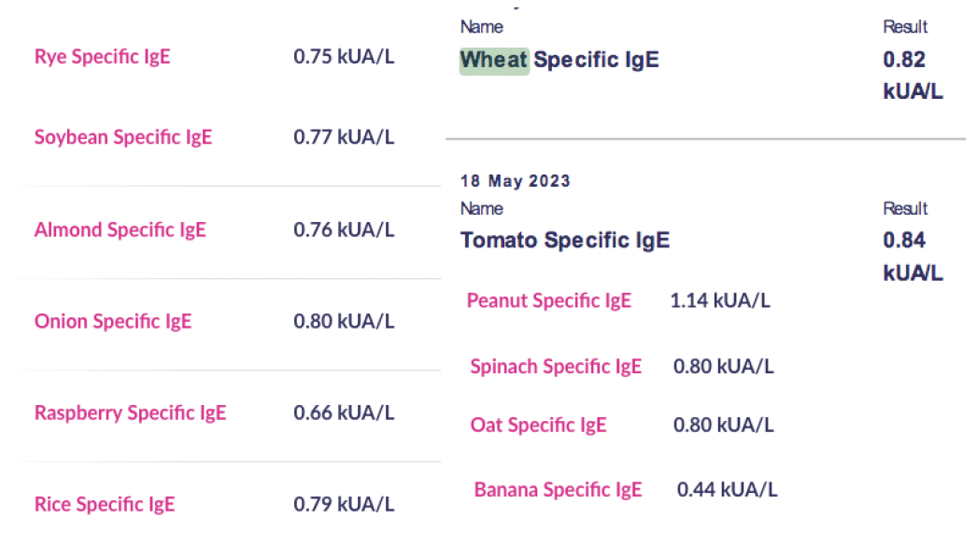Click Raspberry Specific IgE test name

click(x=130, y=413)
